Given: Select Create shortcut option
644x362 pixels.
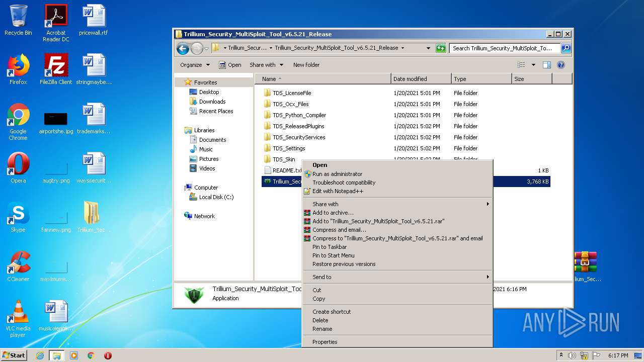Looking at the screenshot, I should pos(397,312).
